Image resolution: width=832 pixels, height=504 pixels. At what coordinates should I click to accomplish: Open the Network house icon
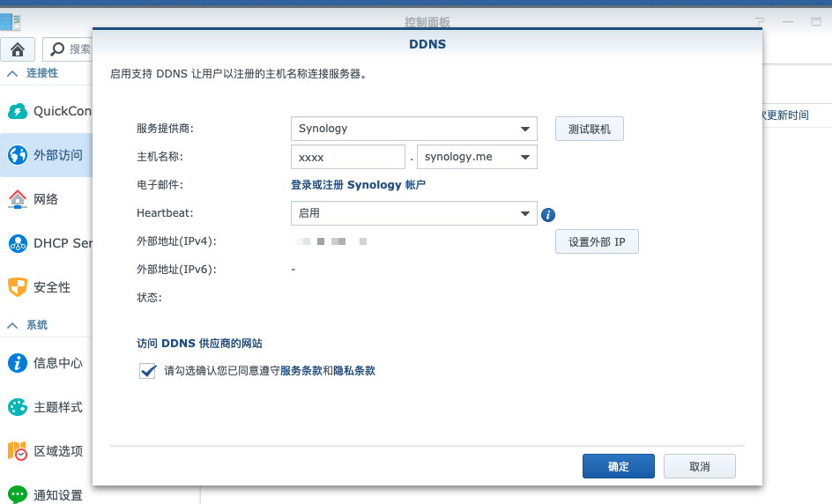[18, 199]
